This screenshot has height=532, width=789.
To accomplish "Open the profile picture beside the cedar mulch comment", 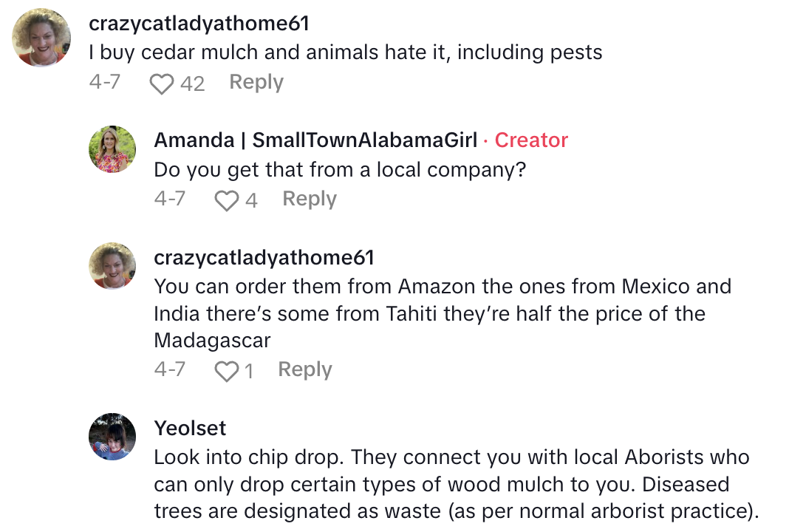I will click(41, 38).
